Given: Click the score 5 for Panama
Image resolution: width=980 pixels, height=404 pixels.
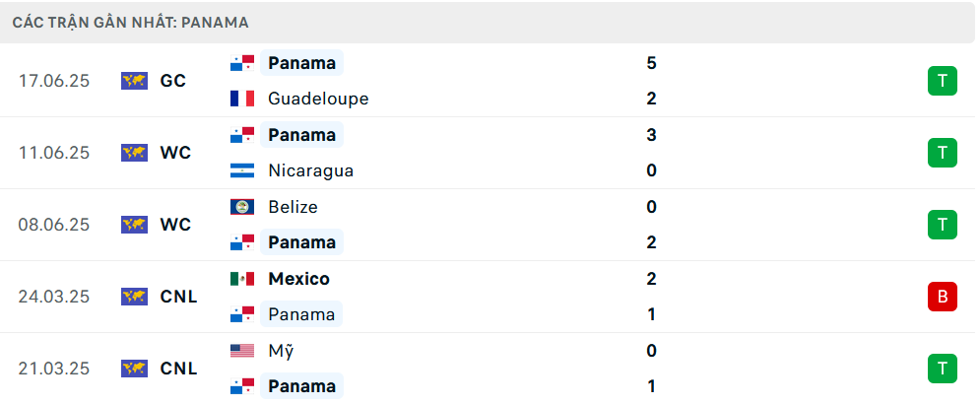Looking at the screenshot, I should (x=651, y=63).
